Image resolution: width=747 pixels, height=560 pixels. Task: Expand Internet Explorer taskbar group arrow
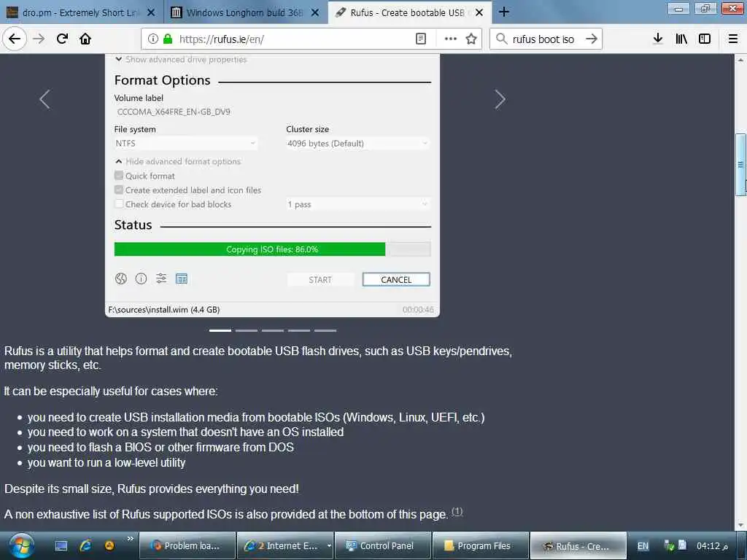329,545
